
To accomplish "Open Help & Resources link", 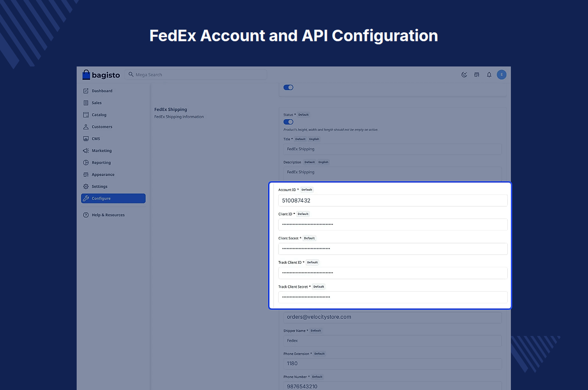I will pos(113,215).
